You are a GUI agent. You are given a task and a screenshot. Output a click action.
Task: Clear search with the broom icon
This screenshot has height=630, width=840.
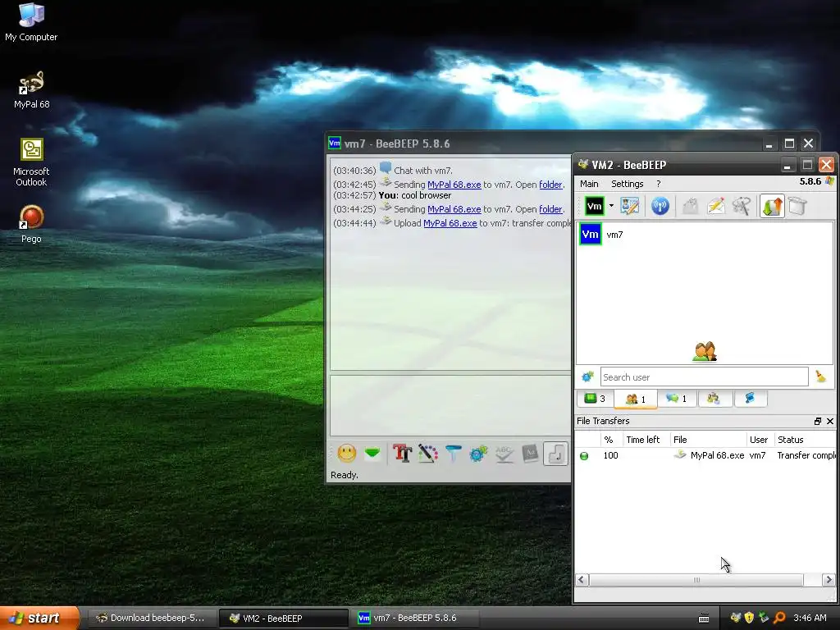(820, 377)
